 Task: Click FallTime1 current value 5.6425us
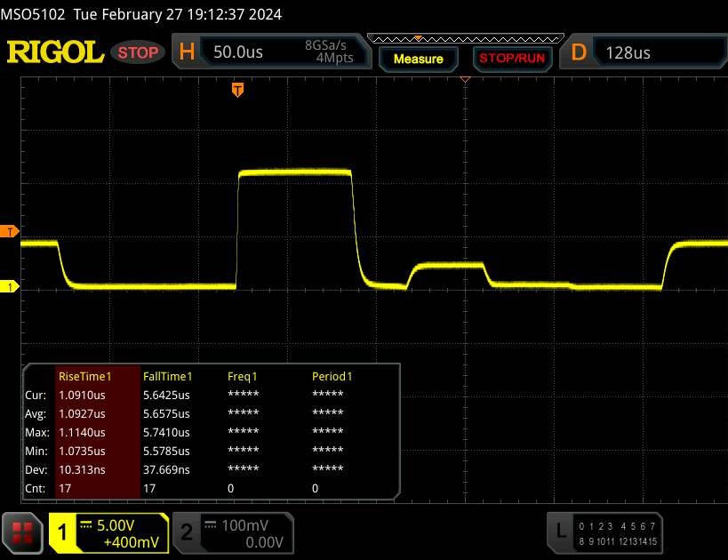pyautogui.click(x=166, y=396)
